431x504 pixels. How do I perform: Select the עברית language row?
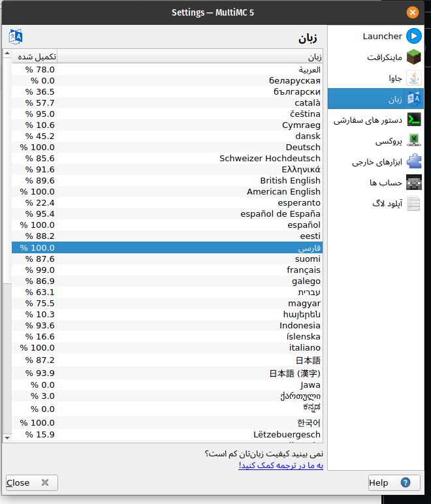pyautogui.click(x=167, y=292)
